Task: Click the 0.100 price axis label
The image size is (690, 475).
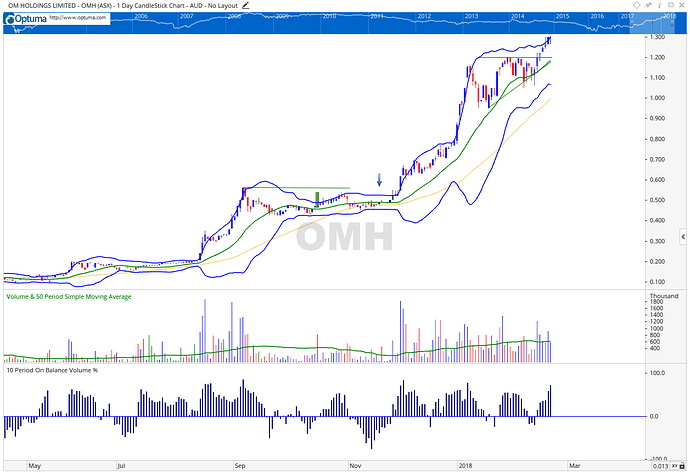Action: click(x=657, y=281)
